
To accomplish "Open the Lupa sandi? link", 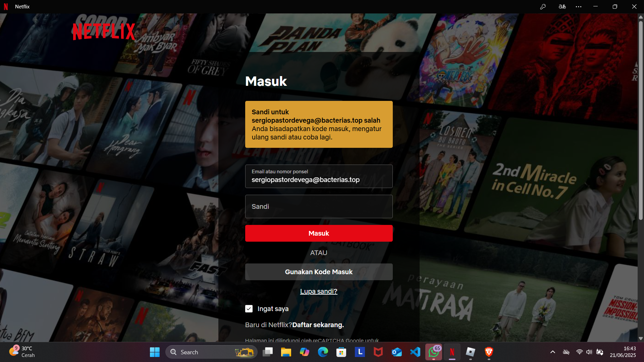I will (319, 291).
